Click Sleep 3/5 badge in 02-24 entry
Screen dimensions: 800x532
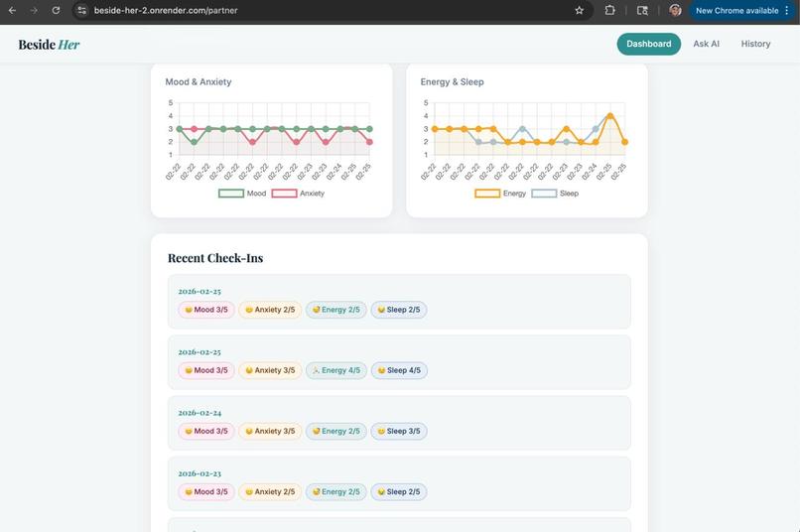click(399, 431)
